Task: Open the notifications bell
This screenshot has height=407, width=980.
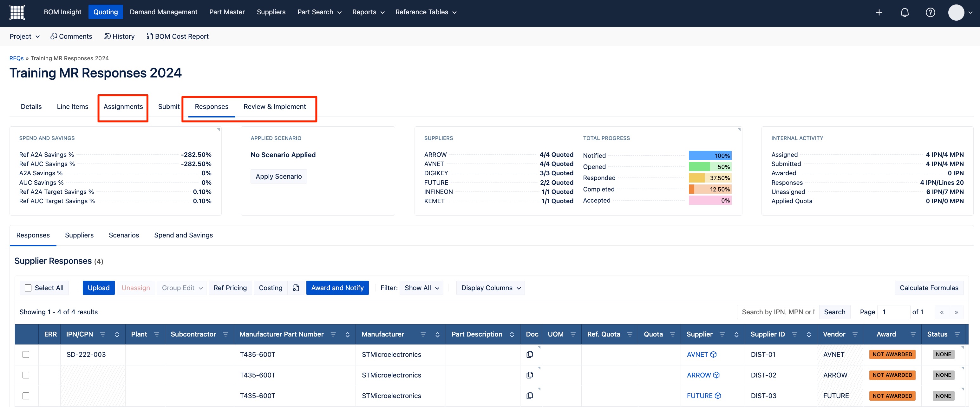Action: tap(905, 13)
